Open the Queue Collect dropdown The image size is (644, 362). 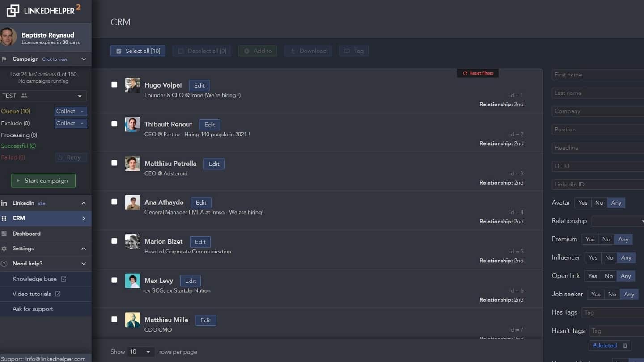pyautogui.click(x=71, y=111)
